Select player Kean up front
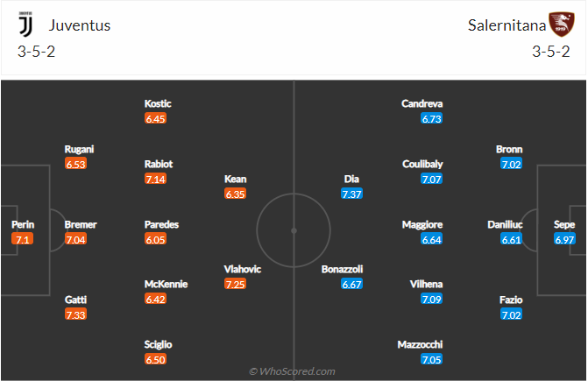This screenshot has height=381, width=588. coord(235,179)
